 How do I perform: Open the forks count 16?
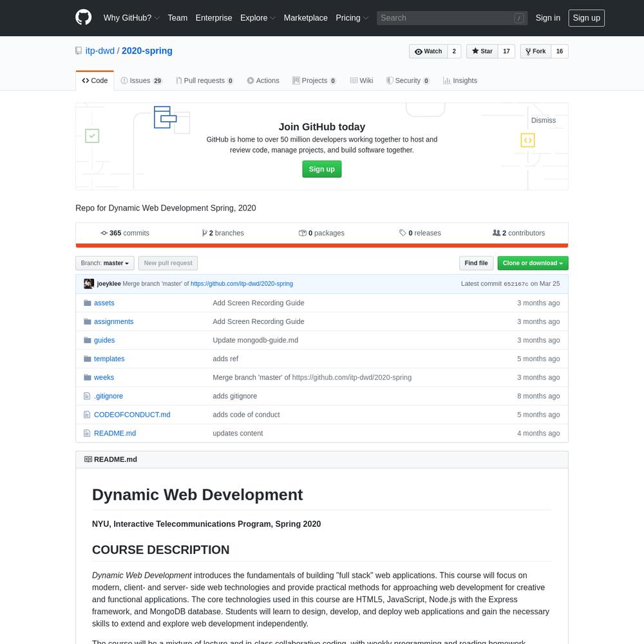click(560, 52)
